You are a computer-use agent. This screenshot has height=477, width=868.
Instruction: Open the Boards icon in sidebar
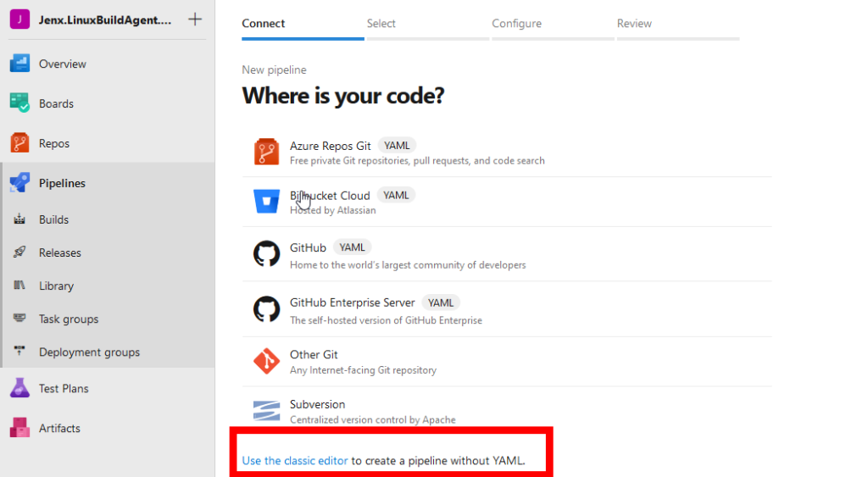point(20,103)
